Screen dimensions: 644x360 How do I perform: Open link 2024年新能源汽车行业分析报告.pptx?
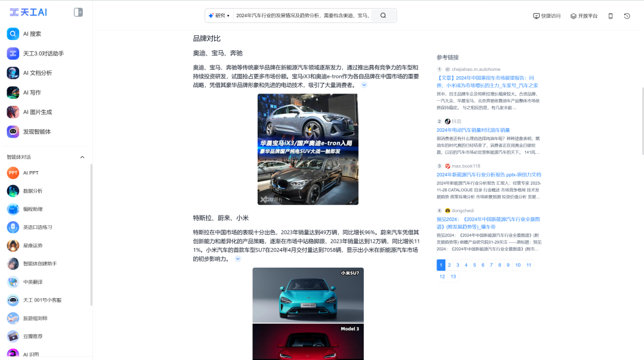pos(489,175)
